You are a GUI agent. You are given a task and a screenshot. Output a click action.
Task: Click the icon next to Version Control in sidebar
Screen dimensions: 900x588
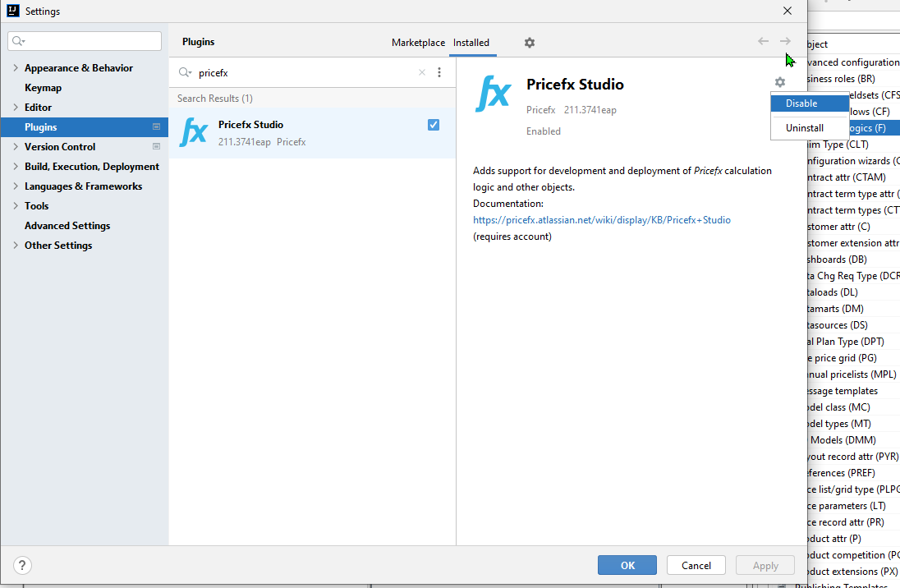click(x=156, y=146)
